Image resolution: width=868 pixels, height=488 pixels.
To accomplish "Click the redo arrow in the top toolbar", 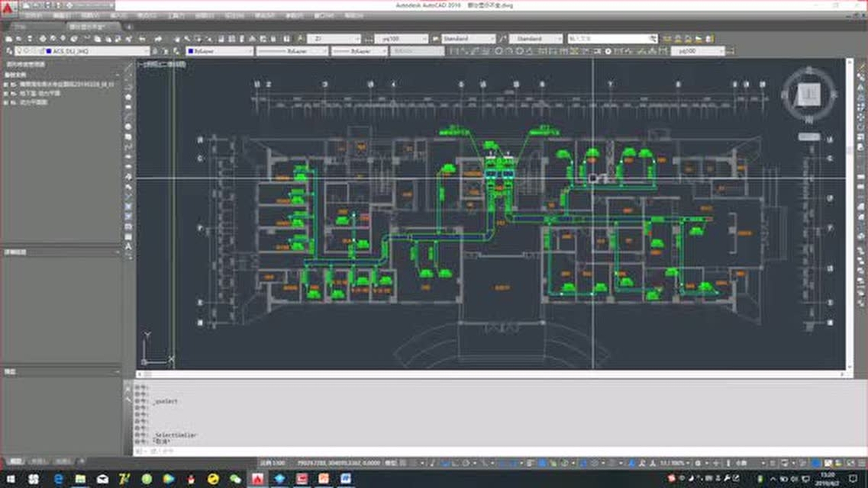I will tap(159, 39).
